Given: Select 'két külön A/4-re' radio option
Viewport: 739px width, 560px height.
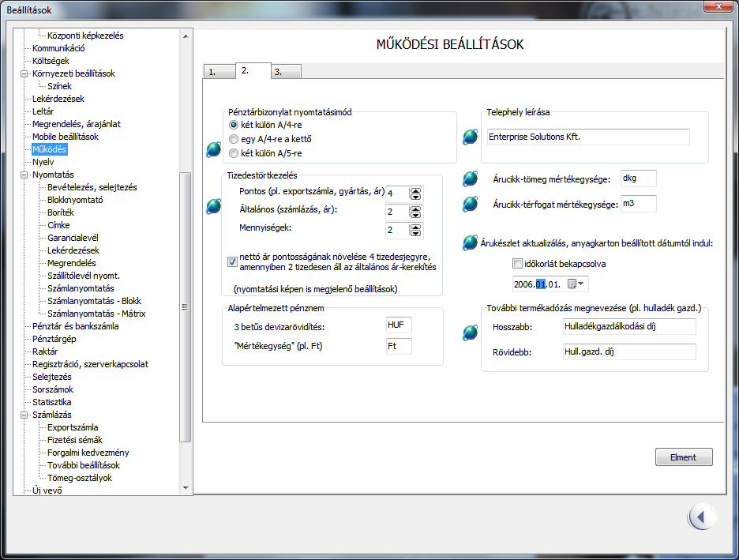Looking at the screenshot, I should [233, 125].
